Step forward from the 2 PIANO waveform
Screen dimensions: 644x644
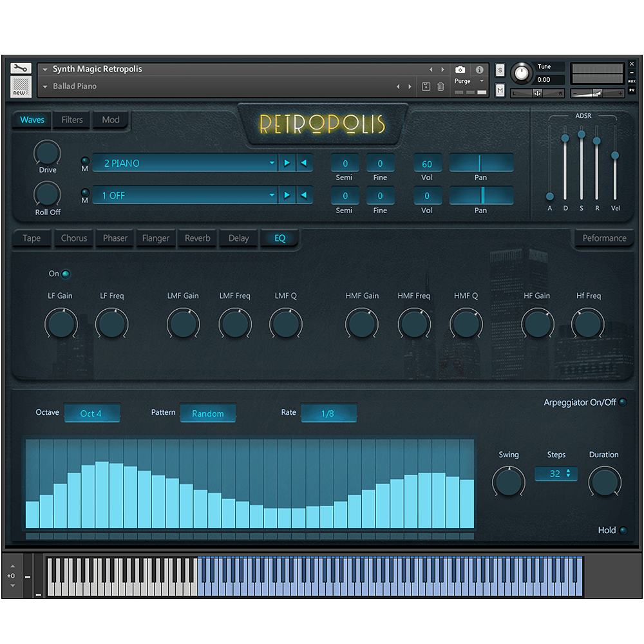(x=287, y=163)
